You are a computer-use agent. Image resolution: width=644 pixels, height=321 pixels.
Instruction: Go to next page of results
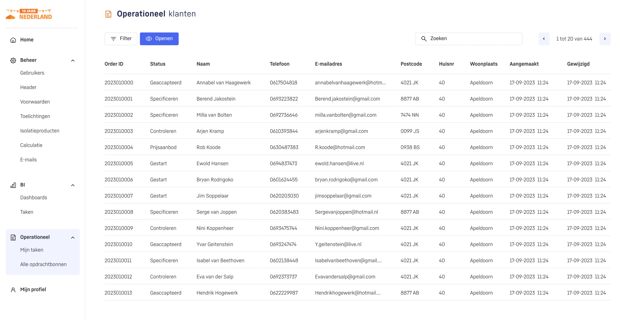pos(605,39)
